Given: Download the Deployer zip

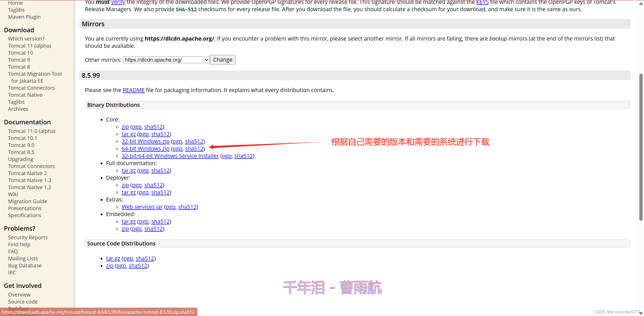Looking at the screenshot, I should tap(125, 185).
